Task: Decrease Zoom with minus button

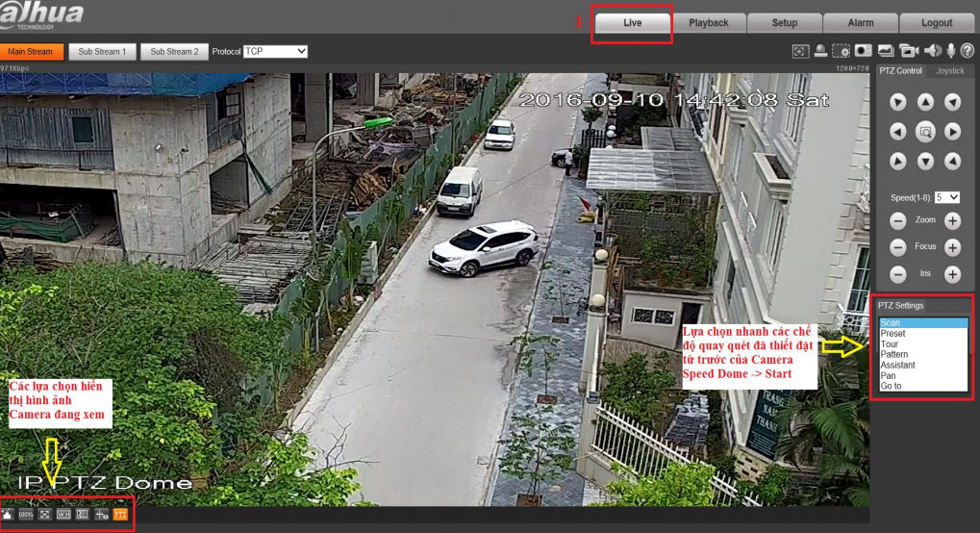Action: pos(898,221)
